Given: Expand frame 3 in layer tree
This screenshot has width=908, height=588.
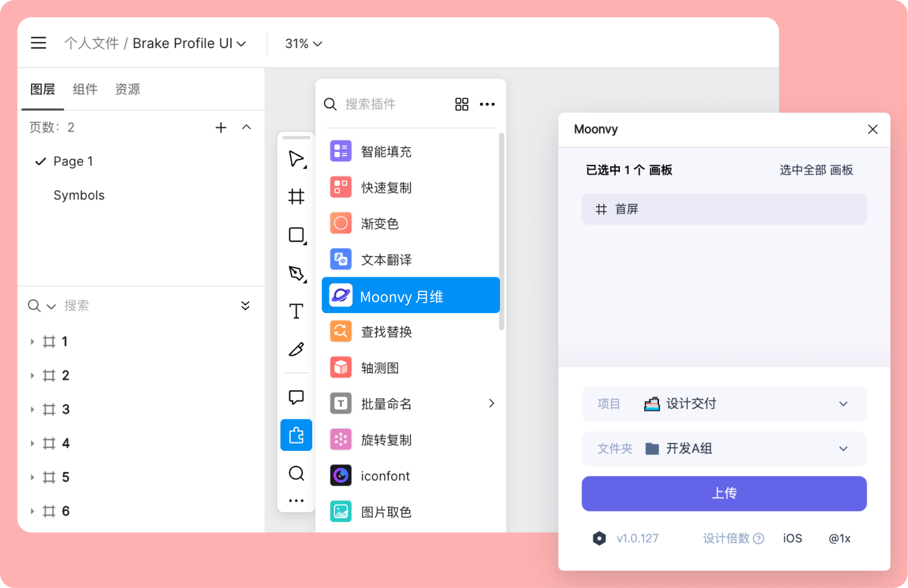Looking at the screenshot, I should pos(32,409).
